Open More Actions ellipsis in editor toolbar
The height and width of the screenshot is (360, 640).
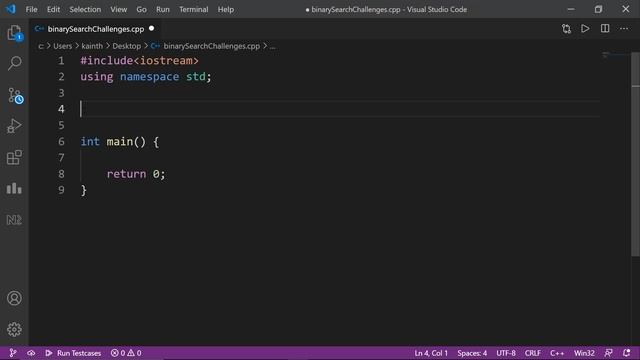(624, 29)
